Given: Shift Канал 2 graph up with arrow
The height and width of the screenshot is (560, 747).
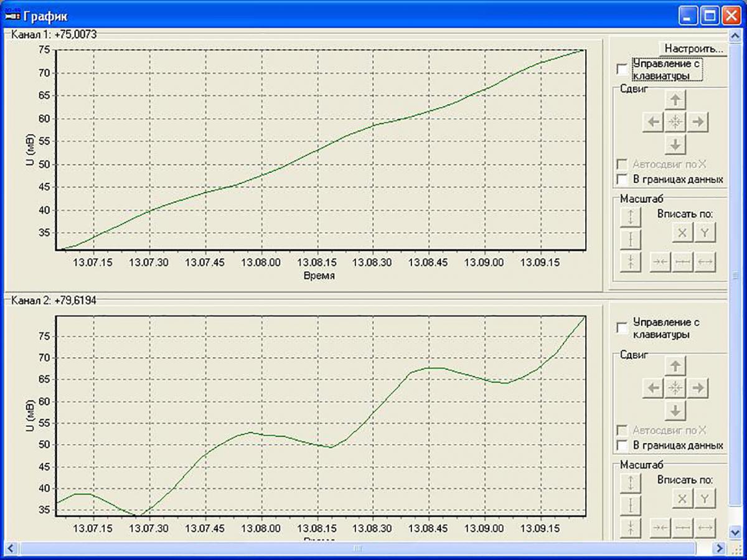Looking at the screenshot, I should (x=675, y=365).
